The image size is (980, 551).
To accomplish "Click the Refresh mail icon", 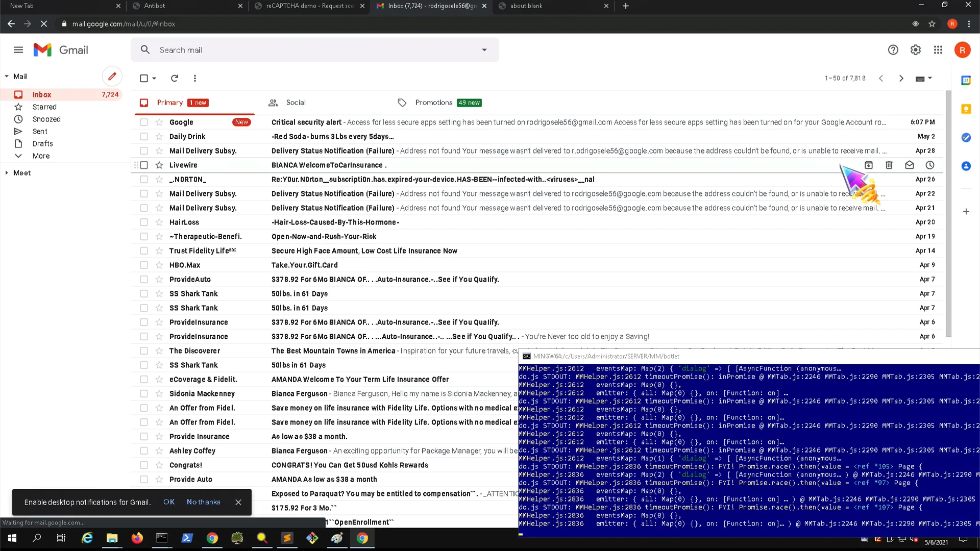I will click(175, 78).
